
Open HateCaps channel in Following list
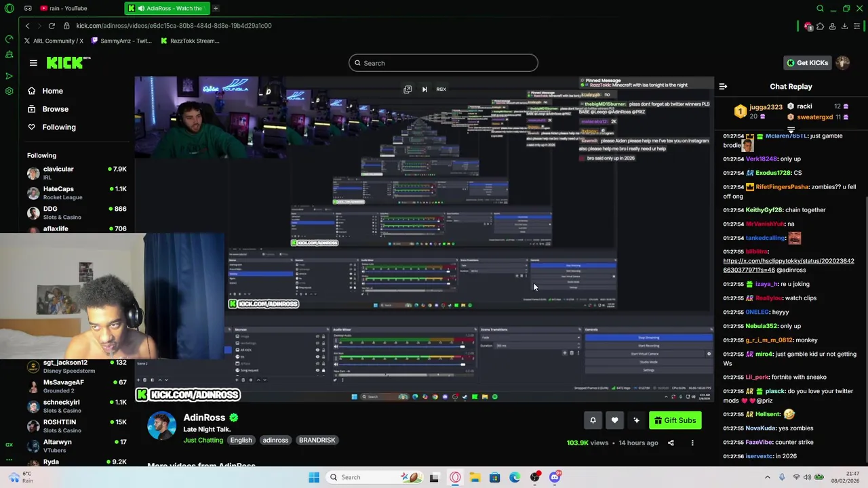[x=77, y=193]
